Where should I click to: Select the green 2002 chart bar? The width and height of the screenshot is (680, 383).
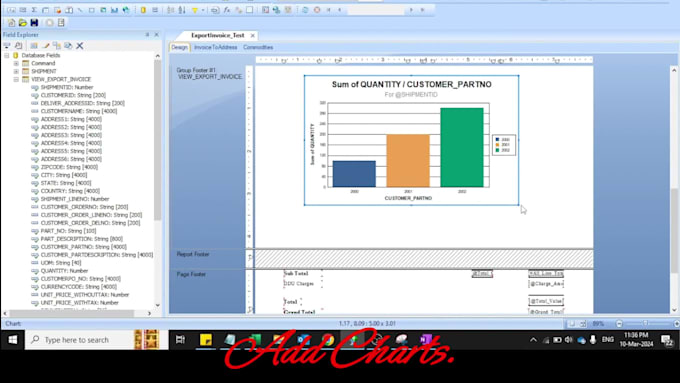tap(462, 147)
